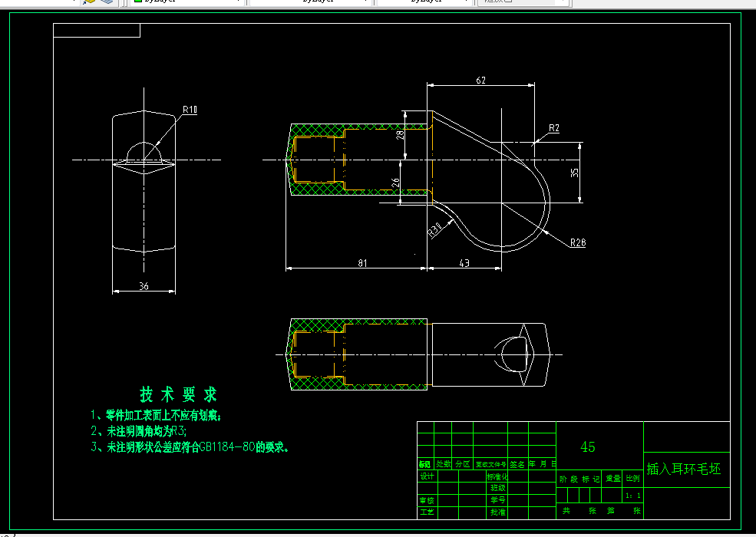The image size is (756, 537).
Task: Select the 年月日 title block cell
Action: coord(542,463)
